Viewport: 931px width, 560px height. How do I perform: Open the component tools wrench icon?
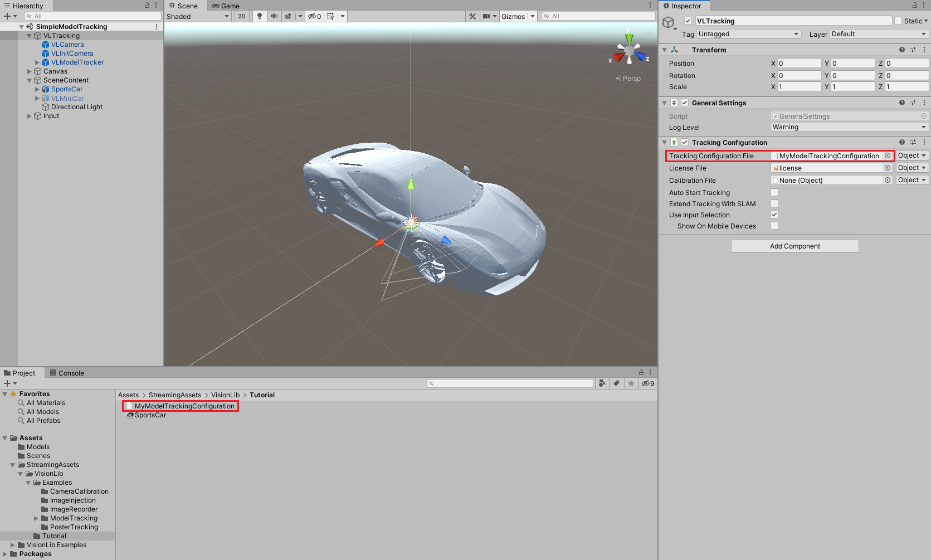[x=472, y=16]
